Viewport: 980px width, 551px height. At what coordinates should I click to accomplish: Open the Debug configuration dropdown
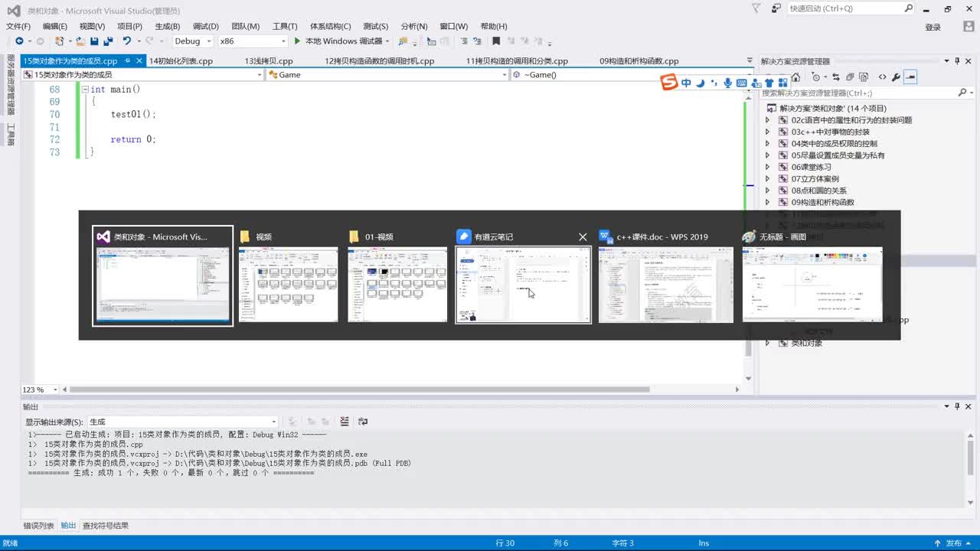tap(192, 41)
